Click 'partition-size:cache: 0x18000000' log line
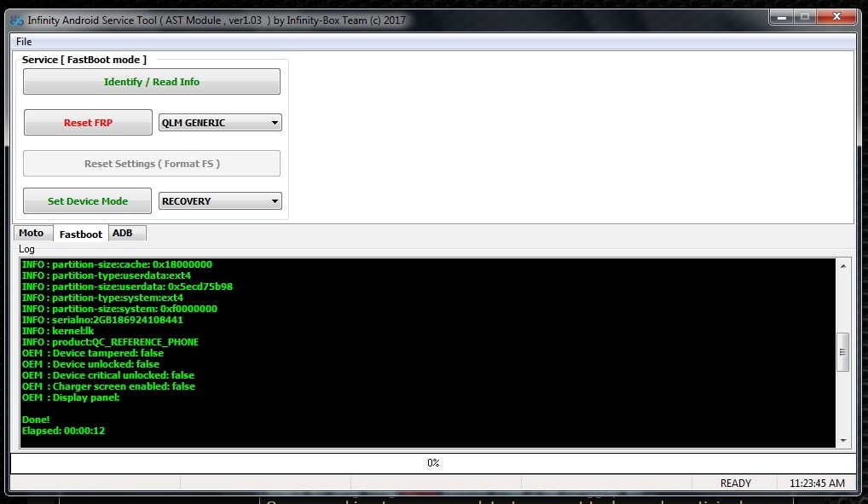 tap(117, 264)
